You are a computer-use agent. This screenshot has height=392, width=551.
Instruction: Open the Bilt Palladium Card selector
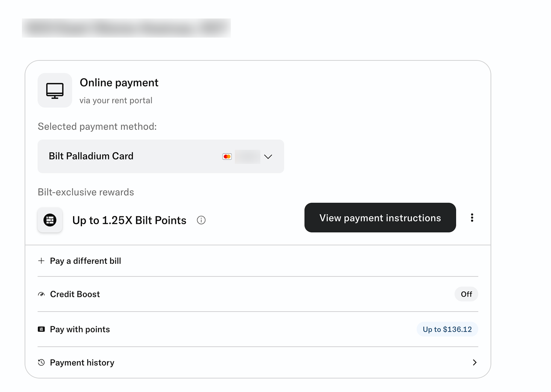click(x=138, y=156)
